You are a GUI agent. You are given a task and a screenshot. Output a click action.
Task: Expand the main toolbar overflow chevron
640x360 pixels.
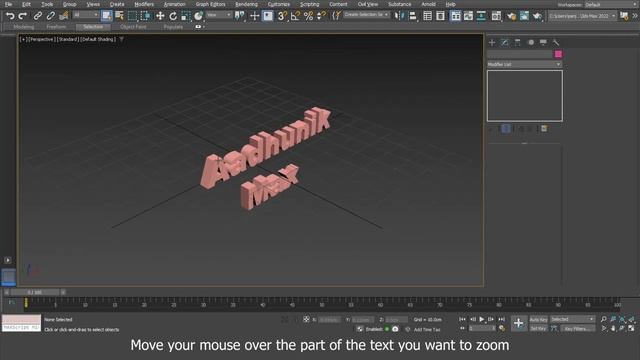click(635, 16)
